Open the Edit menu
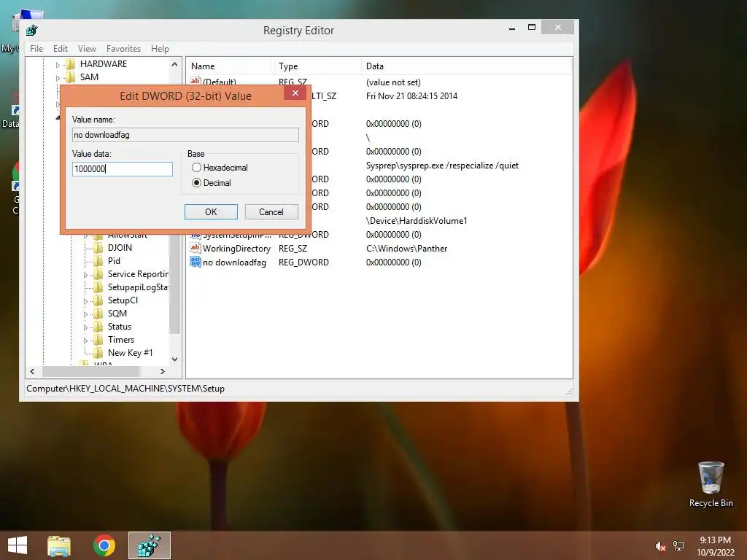 [x=60, y=49]
